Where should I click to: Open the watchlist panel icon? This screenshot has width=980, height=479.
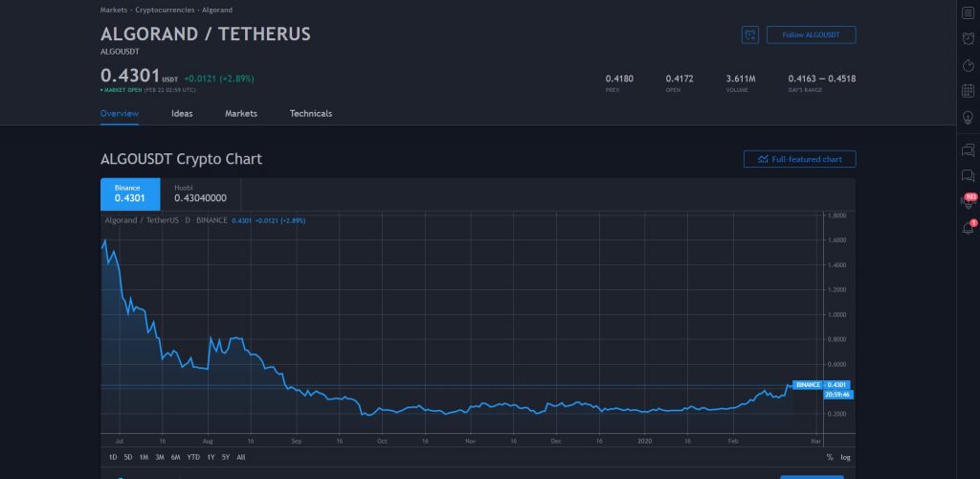968,12
